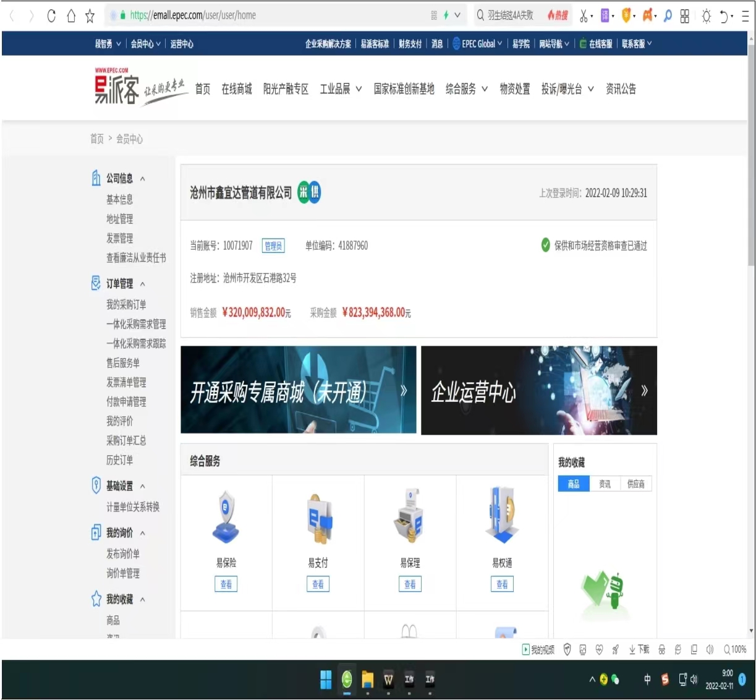The height and width of the screenshot is (700, 756).
Task: Switch to the 资讯 tab in 我的收藏
Action: click(x=605, y=484)
